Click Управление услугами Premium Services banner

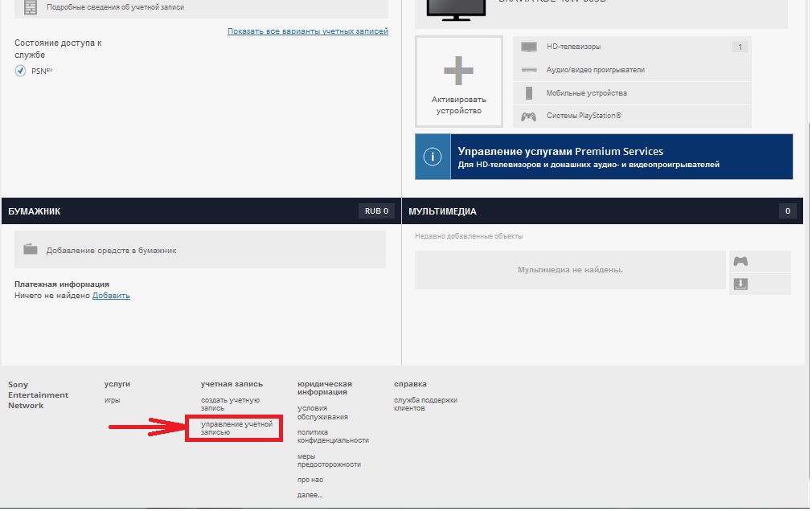tap(603, 157)
